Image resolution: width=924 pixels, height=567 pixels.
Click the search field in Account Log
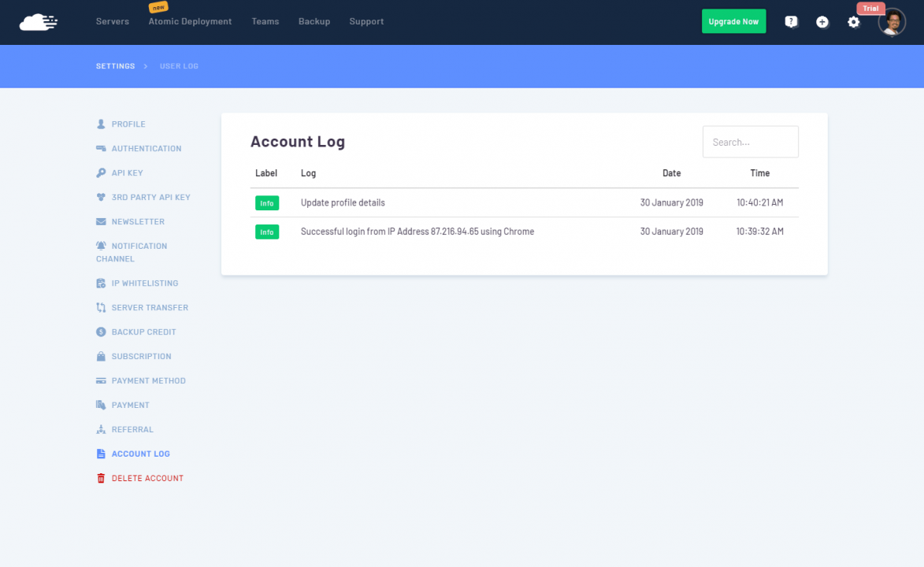pyautogui.click(x=749, y=142)
